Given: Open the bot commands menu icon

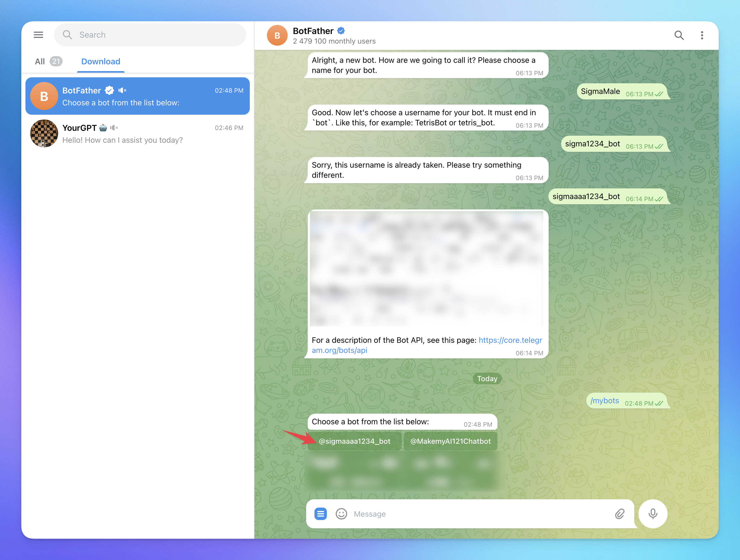Looking at the screenshot, I should 320,514.
